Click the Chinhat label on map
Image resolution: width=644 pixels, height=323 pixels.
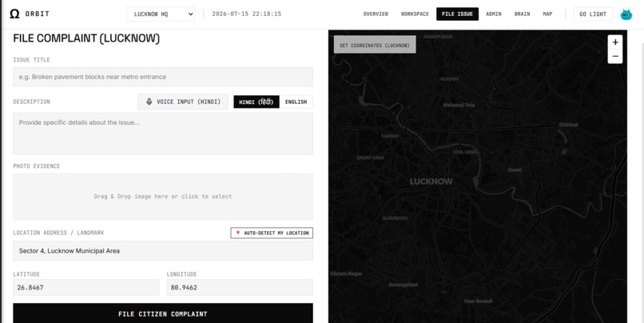point(568,125)
